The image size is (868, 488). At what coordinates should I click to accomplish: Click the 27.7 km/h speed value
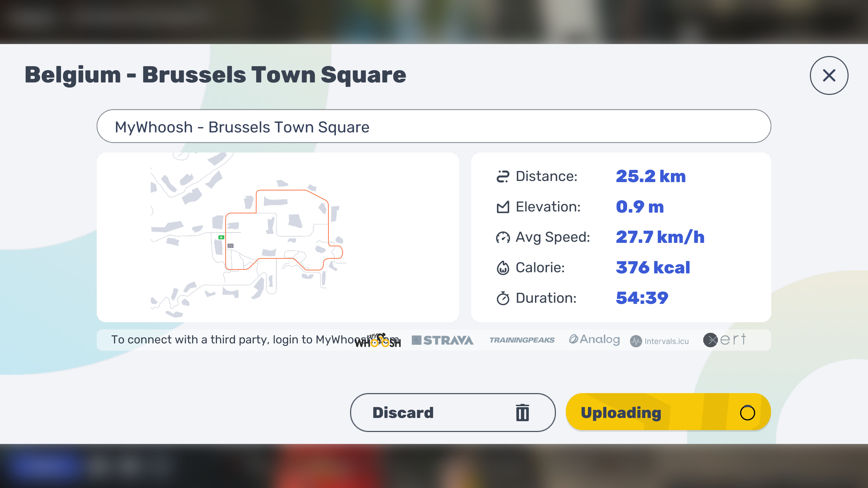point(660,237)
